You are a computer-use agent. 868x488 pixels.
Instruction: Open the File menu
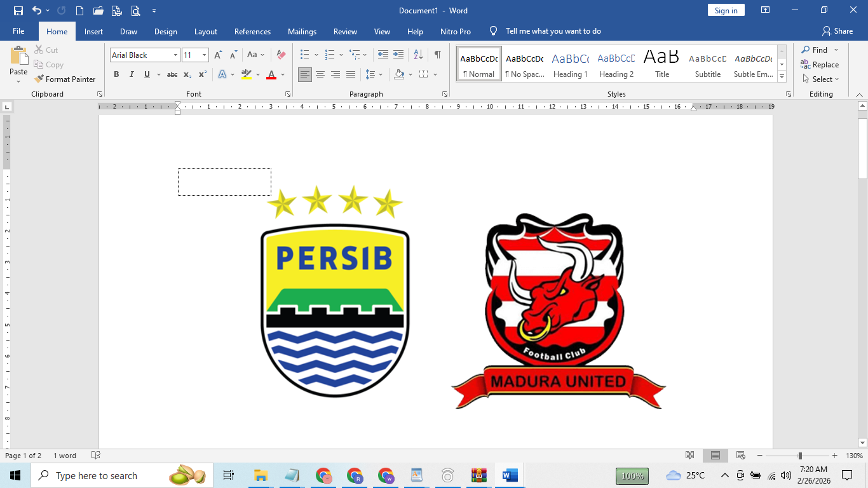click(18, 31)
